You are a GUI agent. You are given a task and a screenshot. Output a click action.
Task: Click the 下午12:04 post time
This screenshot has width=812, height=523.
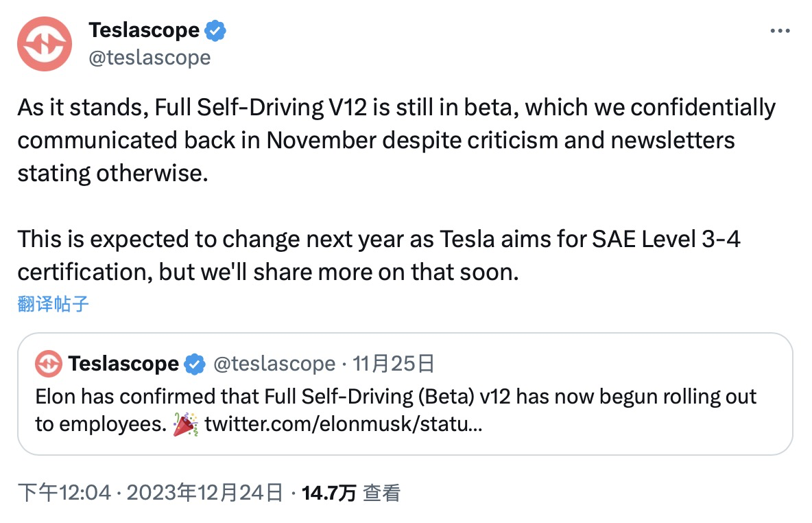coord(64,492)
